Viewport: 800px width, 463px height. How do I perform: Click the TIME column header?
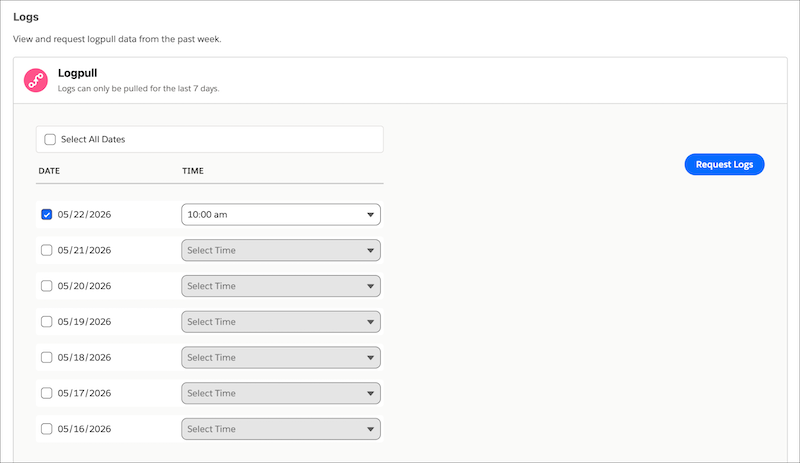[193, 171]
